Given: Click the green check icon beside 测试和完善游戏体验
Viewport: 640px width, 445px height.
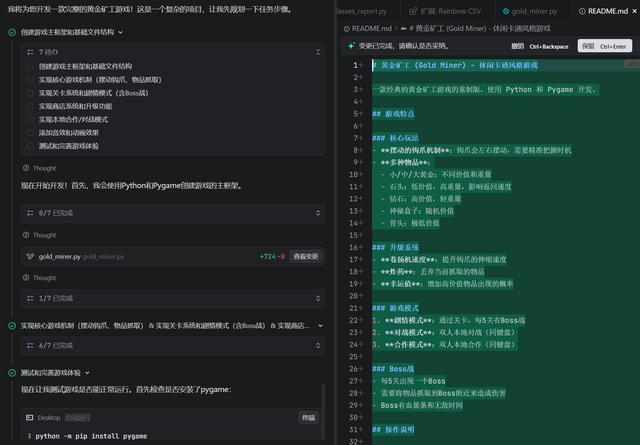Looking at the screenshot, I should [12, 373].
